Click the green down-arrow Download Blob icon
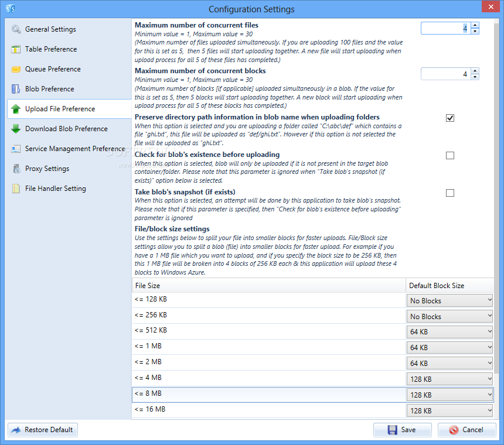504x445 pixels. (16, 129)
